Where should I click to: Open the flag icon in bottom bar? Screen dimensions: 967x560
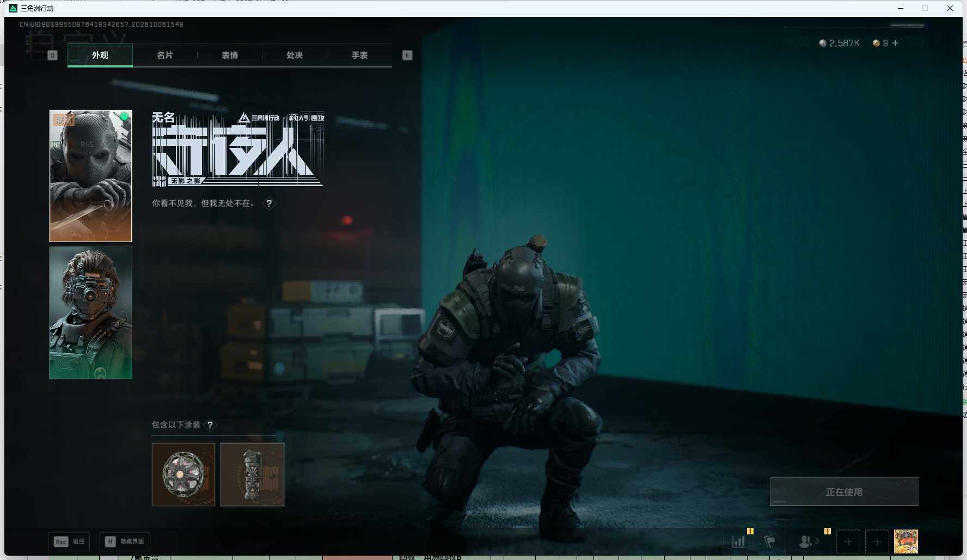pos(769,541)
